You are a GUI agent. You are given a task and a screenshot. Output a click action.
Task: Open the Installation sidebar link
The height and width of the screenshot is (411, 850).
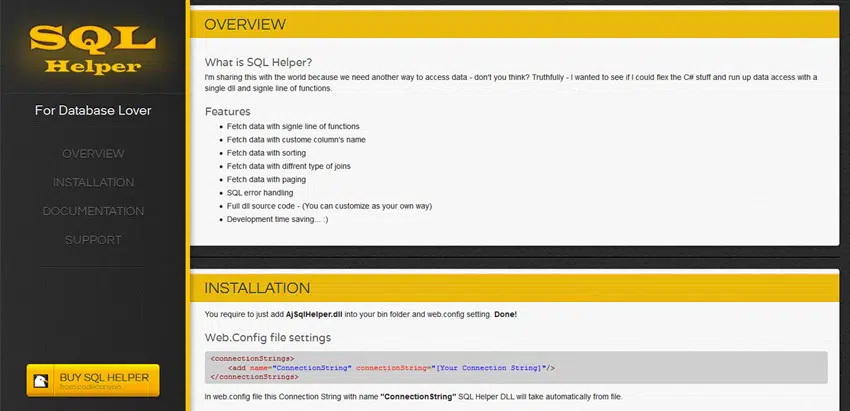[x=93, y=183]
